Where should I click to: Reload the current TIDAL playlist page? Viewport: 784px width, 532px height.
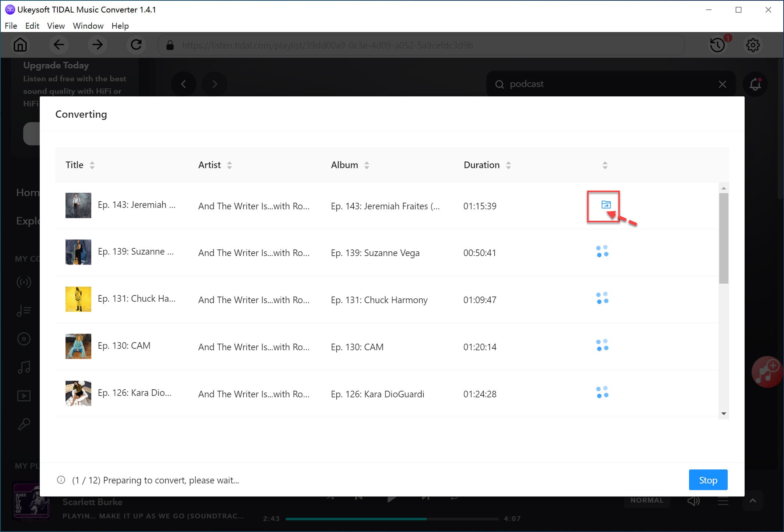tap(136, 45)
